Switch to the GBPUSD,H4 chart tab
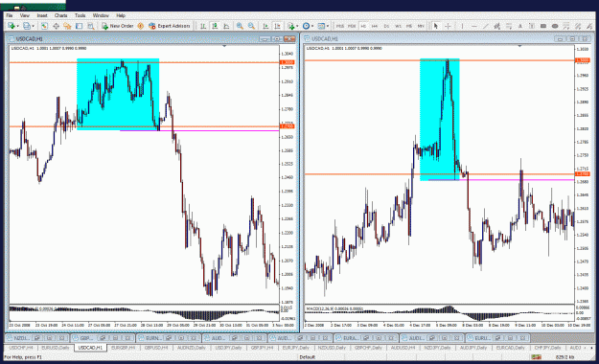Viewport: 599px width, 364px height. [x=156, y=348]
